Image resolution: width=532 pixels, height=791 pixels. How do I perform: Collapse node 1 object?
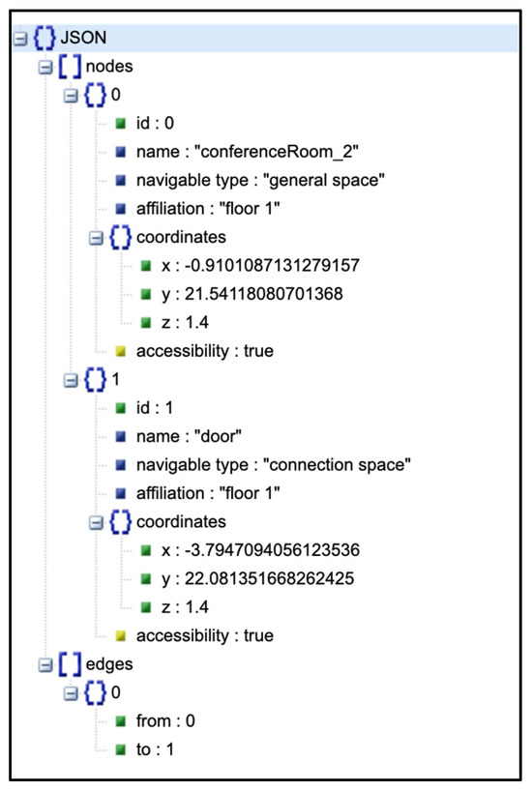72,380
